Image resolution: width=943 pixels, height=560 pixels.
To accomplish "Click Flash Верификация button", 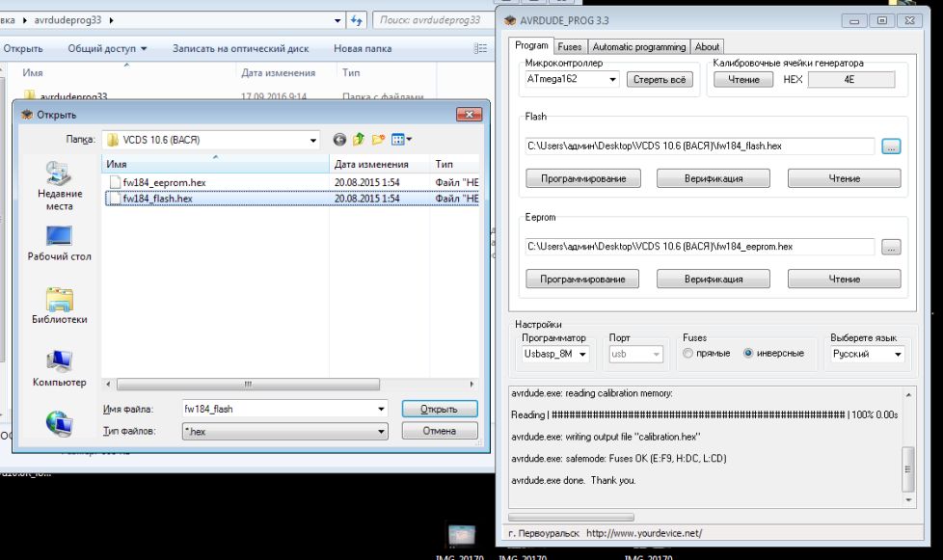I will (714, 178).
